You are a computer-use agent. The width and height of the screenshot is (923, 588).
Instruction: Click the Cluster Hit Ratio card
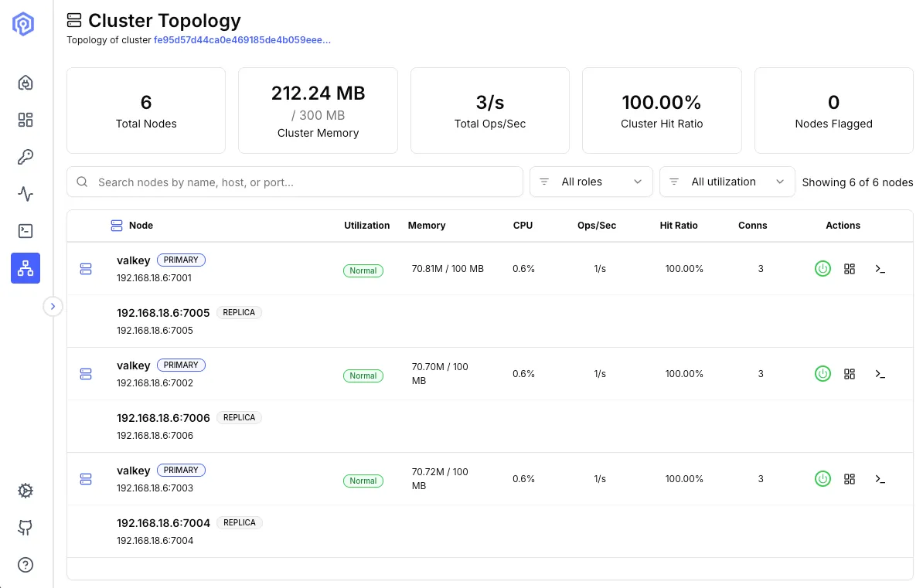coord(662,110)
